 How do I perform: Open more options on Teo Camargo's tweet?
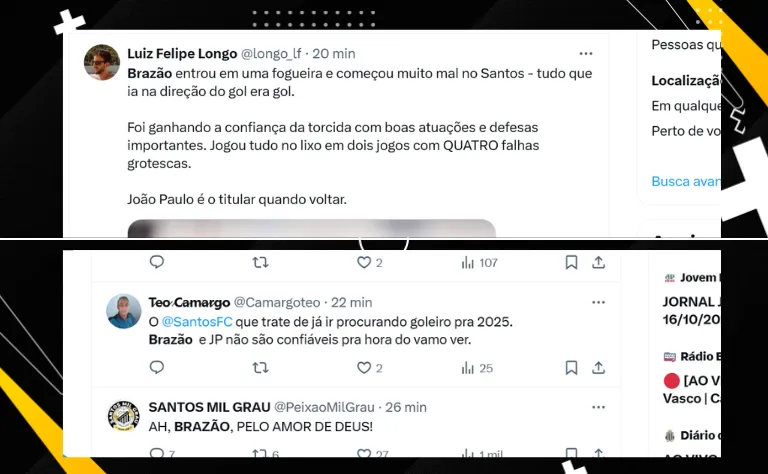pos(599,303)
